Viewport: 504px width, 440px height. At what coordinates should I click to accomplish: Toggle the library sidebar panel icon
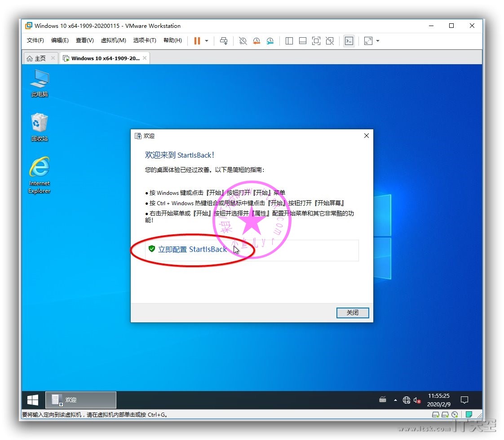[x=289, y=41]
